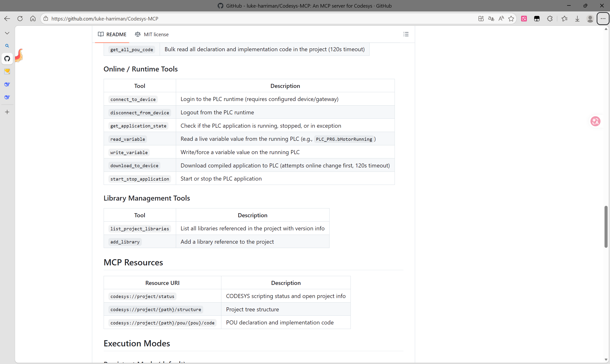The height and width of the screenshot is (364, 610).
Task: Switch to the MIT license tab
Action: (x=152, y=34)
